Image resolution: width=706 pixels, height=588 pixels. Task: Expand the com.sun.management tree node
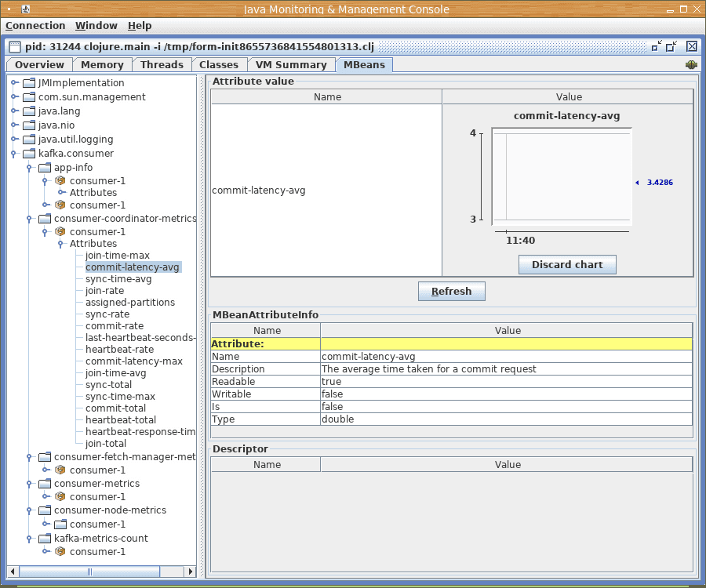click(x=14, y=97)
